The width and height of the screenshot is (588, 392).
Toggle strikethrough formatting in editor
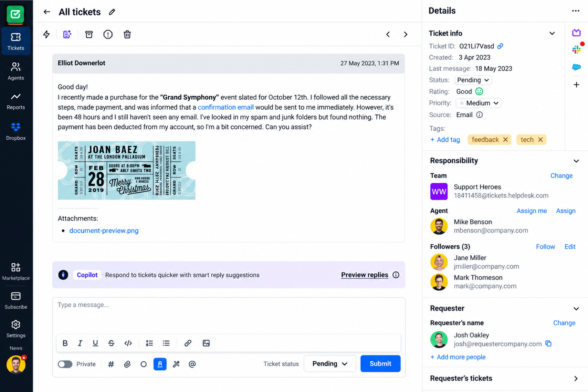coord(111,343)
